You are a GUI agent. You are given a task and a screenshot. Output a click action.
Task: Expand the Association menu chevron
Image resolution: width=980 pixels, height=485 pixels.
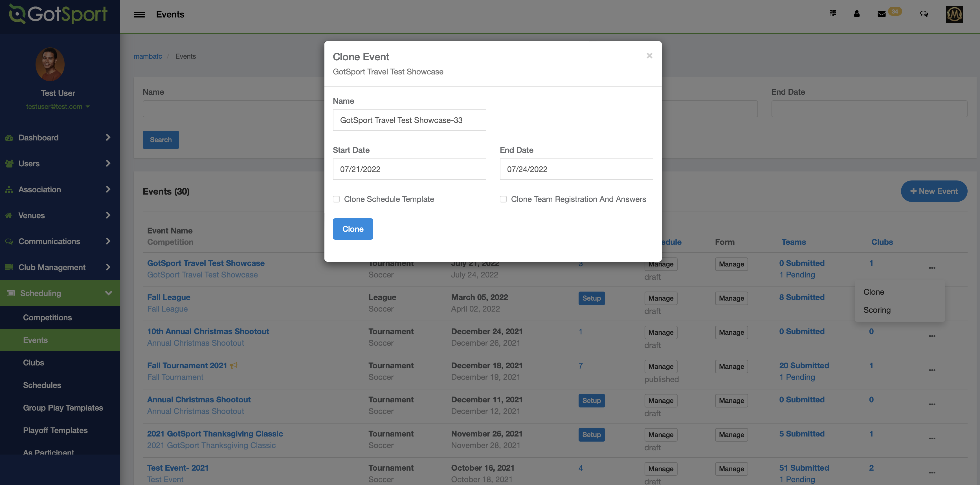pyautogui.click(x=108, y=189)
